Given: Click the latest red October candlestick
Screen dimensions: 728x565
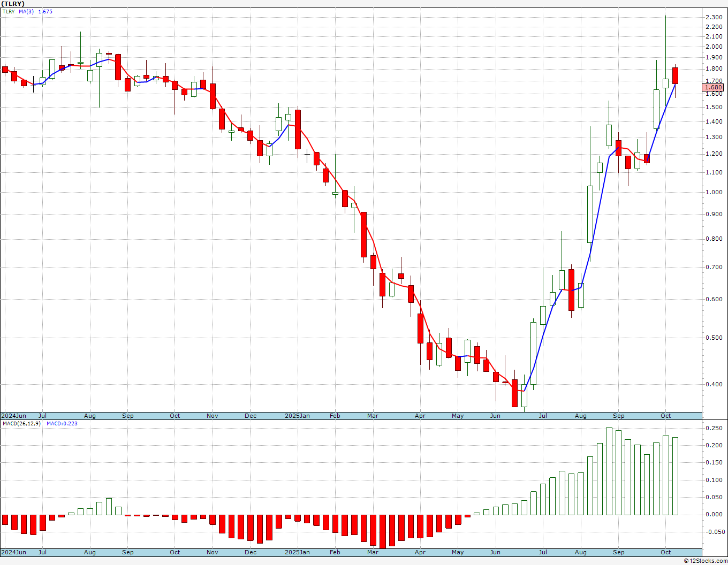Looking at the screenshot, I should [675, 75].
